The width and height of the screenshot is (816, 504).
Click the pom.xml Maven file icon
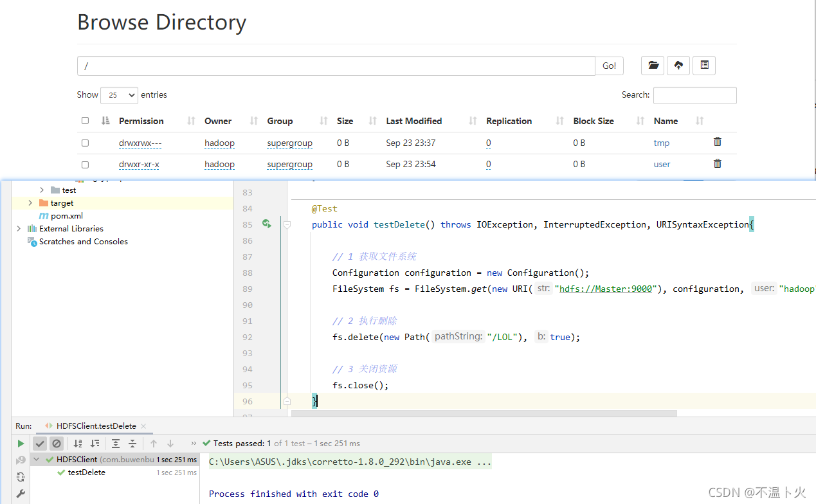tap(44, 216)
